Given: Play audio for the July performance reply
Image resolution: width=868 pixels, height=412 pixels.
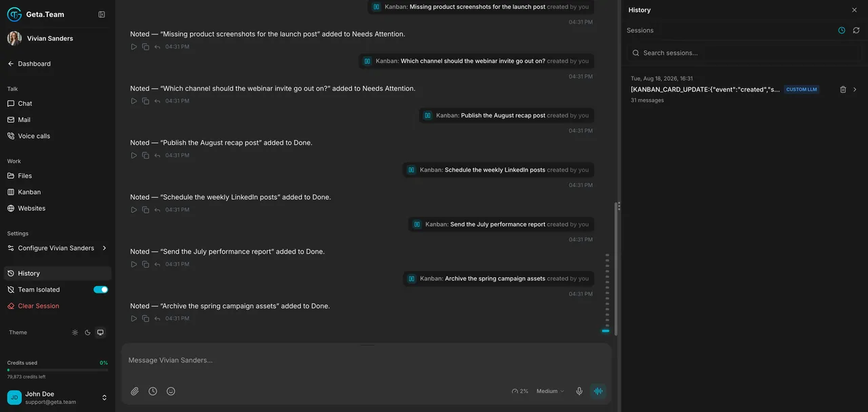Looking at the screenshot, I should coord(134,264).
